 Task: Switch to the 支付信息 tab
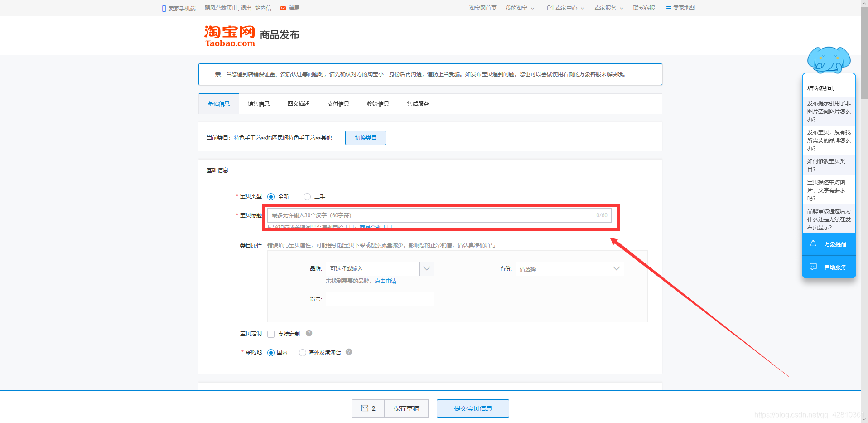click(338, 104)
